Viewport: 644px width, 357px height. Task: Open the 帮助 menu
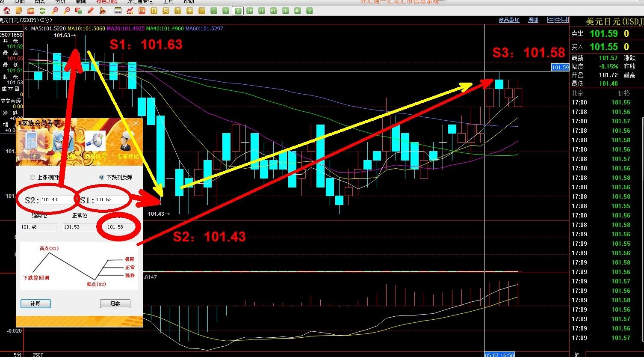coord(189,2)
